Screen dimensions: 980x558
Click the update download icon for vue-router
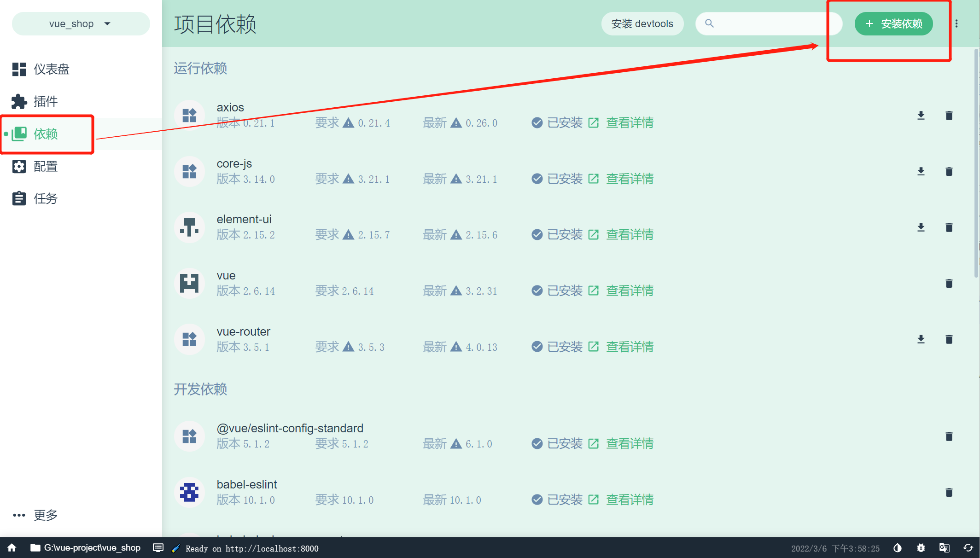921,339
